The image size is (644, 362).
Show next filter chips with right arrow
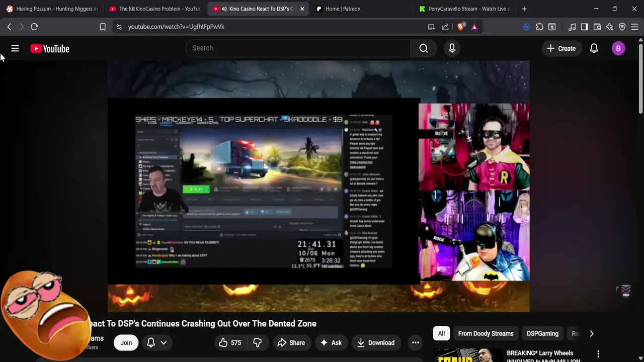592,334
